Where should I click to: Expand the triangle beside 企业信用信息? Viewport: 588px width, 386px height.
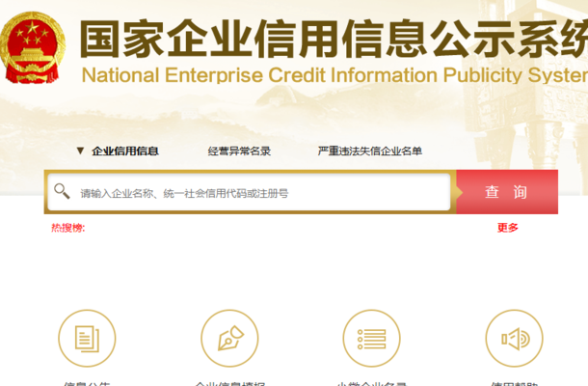point(80,151)
